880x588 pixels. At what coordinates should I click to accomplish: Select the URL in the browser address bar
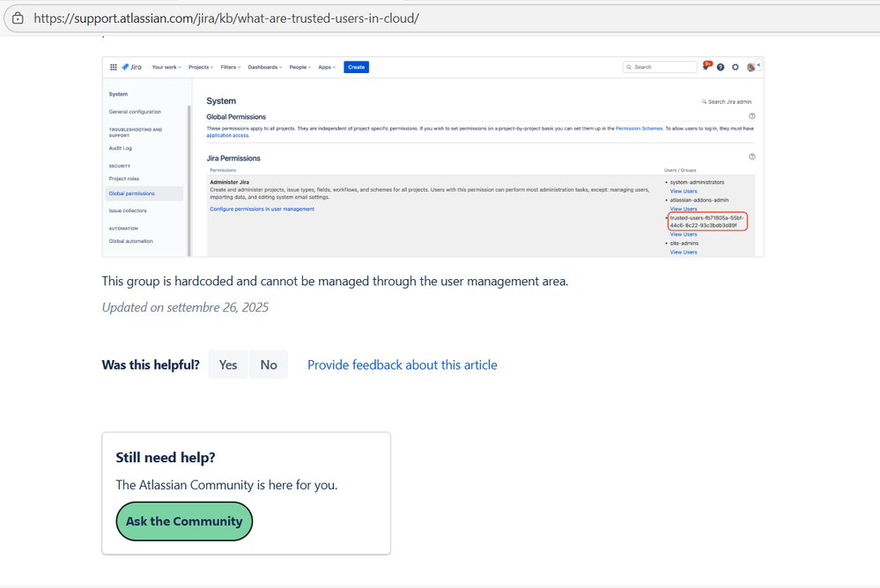click(x=226, y=18)
